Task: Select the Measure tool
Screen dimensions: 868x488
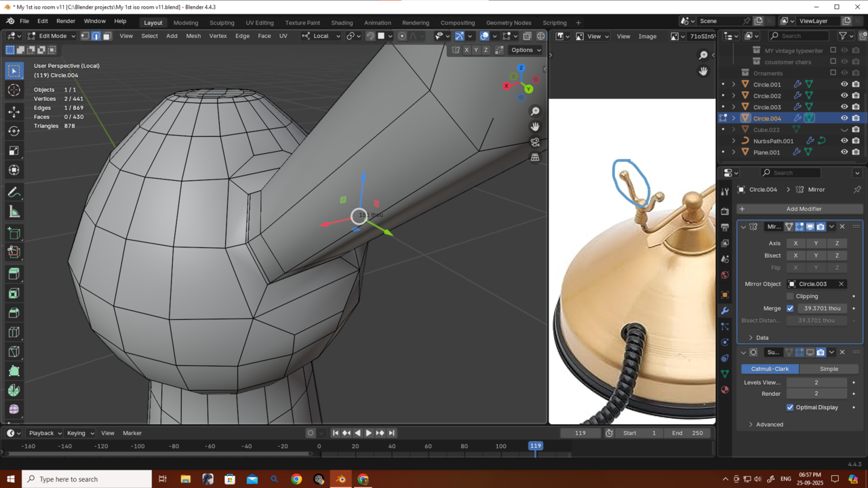Action: (x=14, y=212)
